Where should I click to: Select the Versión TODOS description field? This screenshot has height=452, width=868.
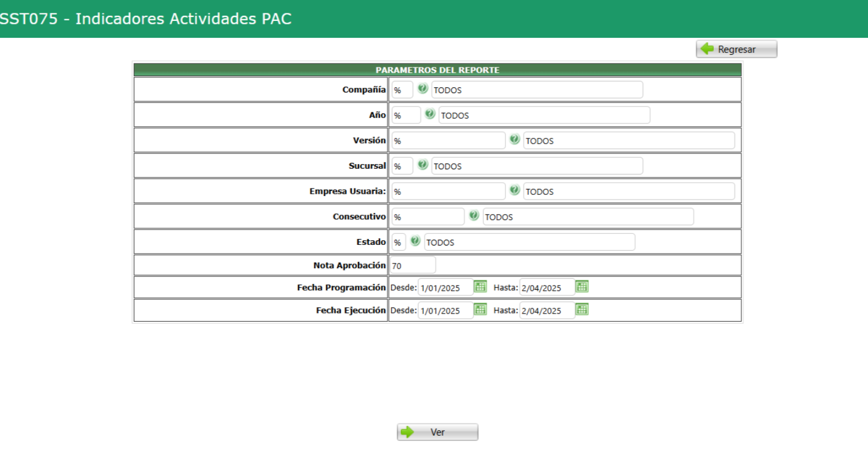(629, 141)
